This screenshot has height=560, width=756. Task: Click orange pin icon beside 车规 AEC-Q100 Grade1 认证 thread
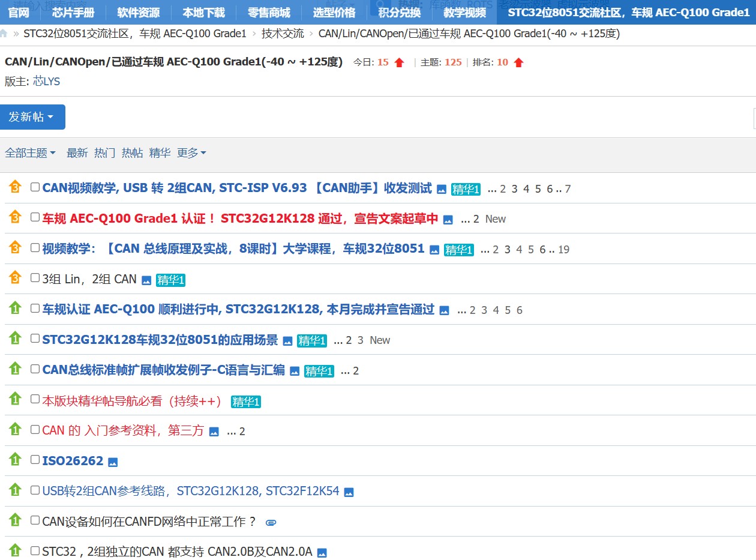click(15, 217)
